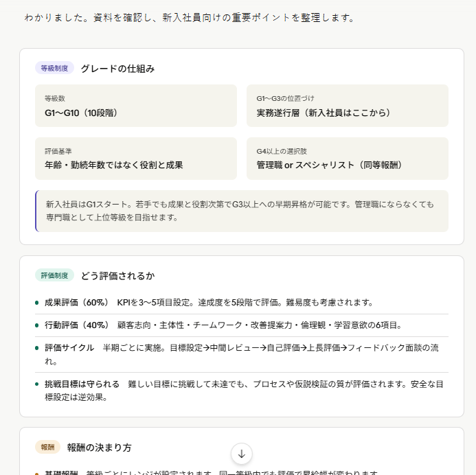Click the green bullet beside 評価サイクル
The height and width of the screenshot is (475, 476).
(37, 348)
